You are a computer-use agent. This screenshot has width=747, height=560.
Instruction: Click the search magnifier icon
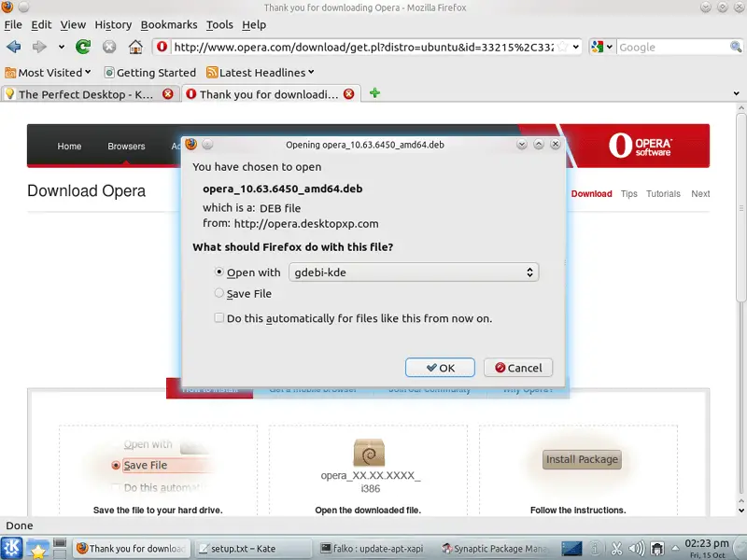coord(736,47)
